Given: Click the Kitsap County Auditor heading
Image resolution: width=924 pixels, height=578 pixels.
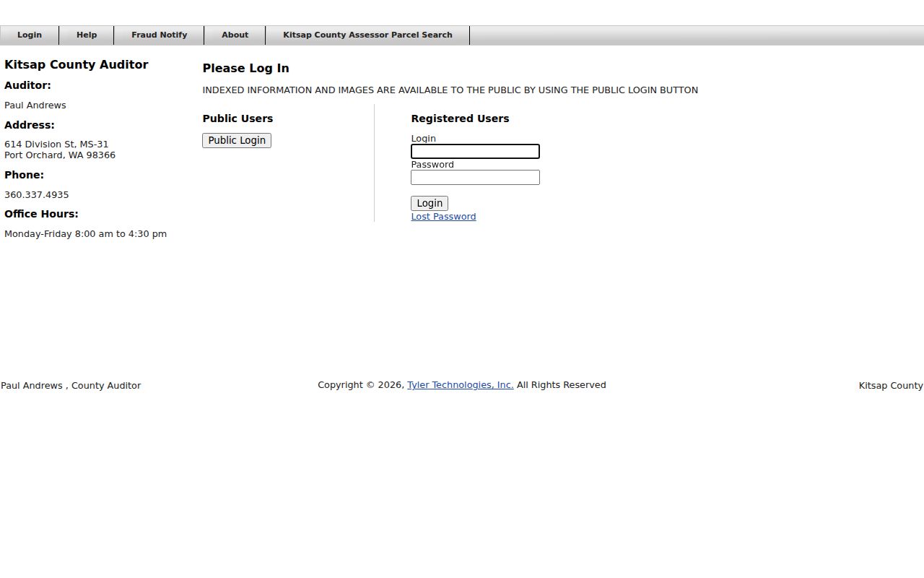Looking at the screenshot, I should 77,64.
